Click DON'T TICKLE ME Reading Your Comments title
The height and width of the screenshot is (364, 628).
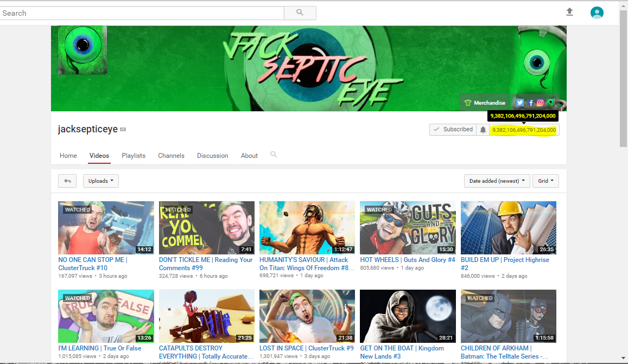(x=206, y=264)
